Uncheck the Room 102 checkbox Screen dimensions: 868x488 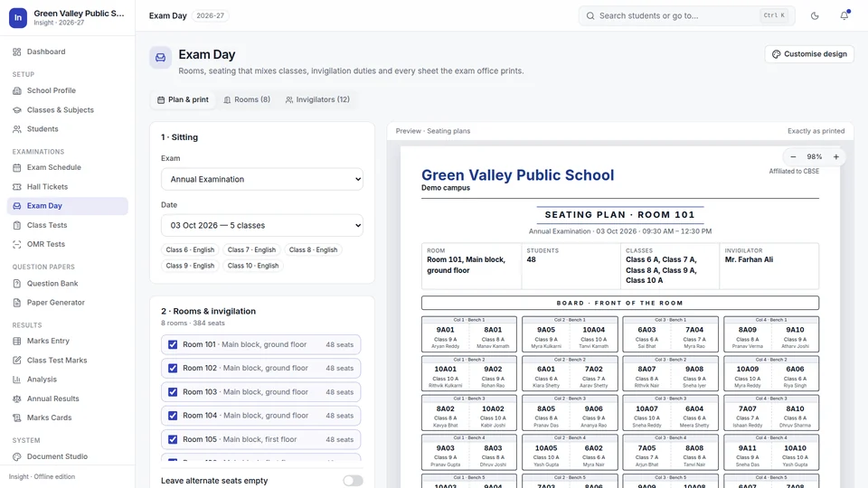coord(173,369)
